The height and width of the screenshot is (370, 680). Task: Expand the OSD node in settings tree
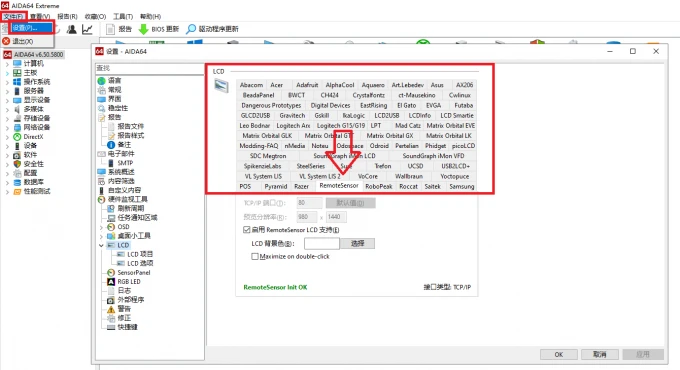coord(101,227)
